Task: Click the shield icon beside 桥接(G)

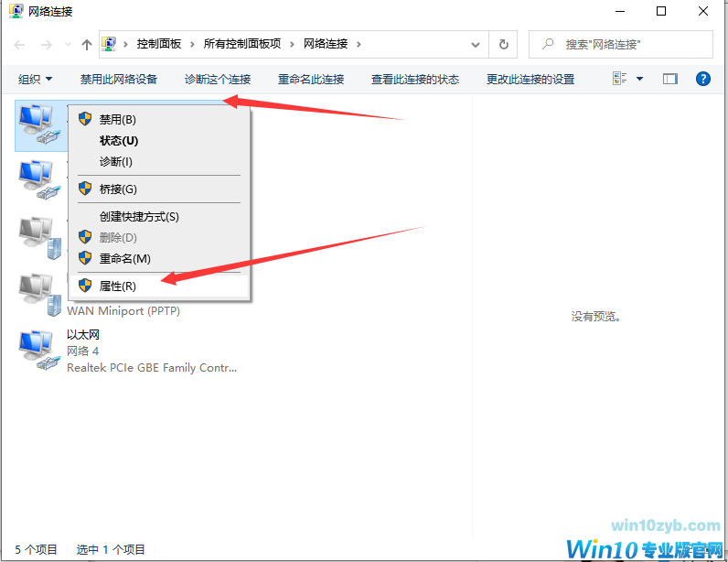Action: [x=85, y=189]
